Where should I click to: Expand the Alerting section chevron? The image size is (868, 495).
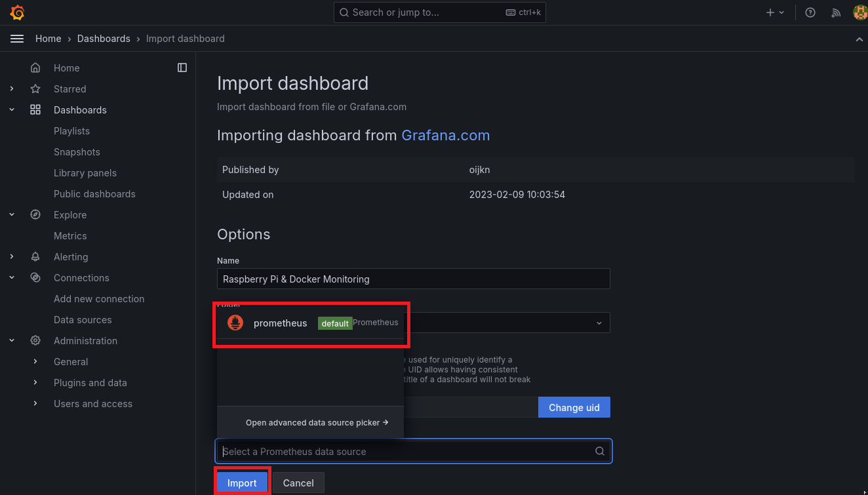12,257
